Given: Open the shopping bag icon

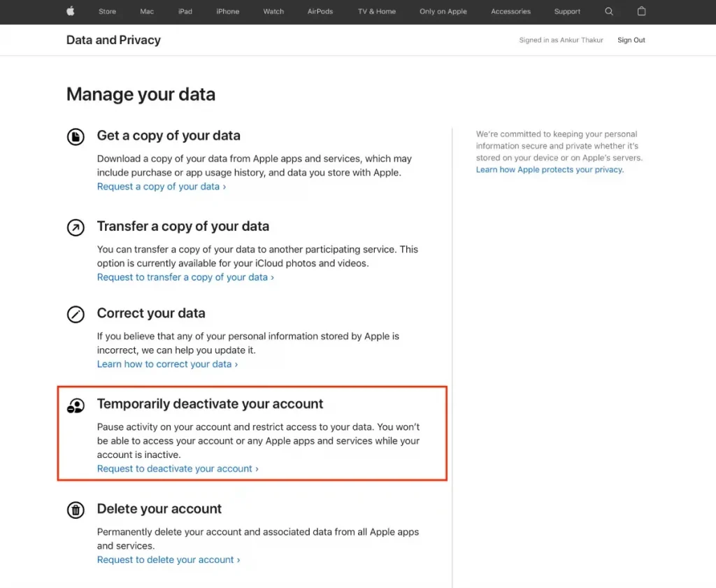Looking at the screenshot, I should [x=641, y=11].
